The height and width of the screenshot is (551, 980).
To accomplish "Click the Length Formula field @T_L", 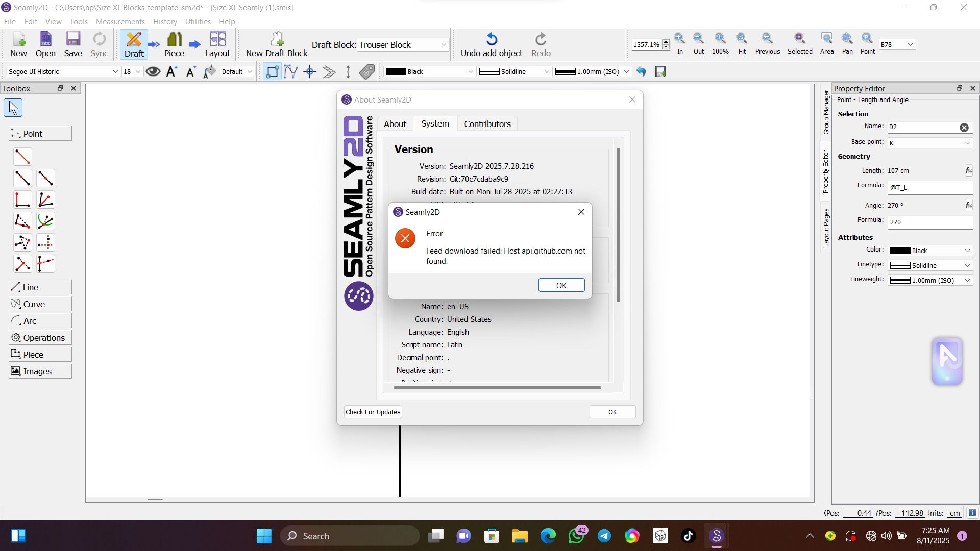I will pos(930,187).
